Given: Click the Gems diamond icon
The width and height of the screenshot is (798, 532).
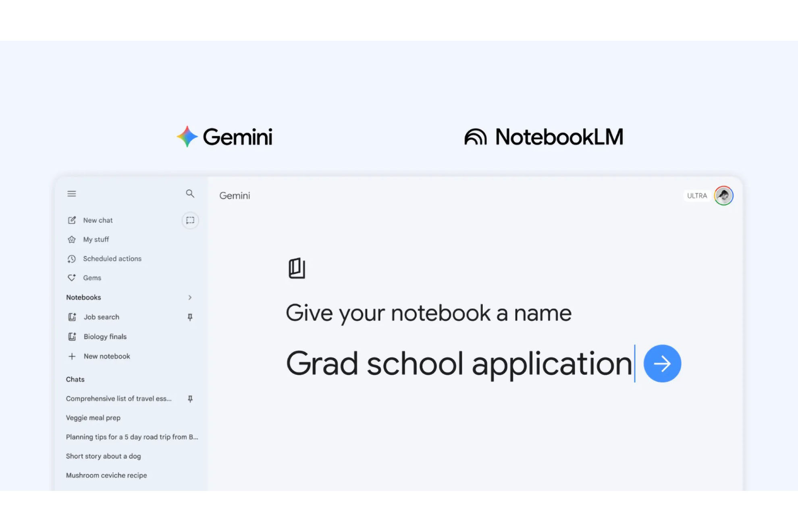Looking at the screenshot, I should pos(72,278).
